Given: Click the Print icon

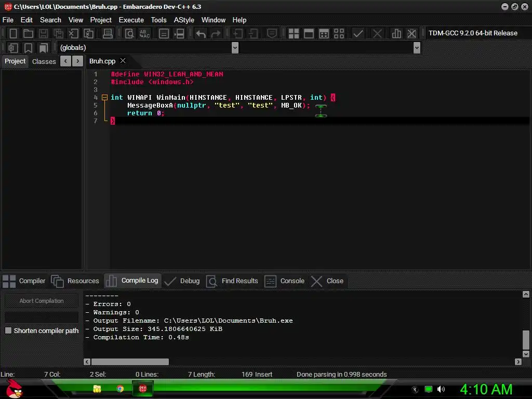Looking at the screenshot, I should pyautogui.click(x=108, y=34).
